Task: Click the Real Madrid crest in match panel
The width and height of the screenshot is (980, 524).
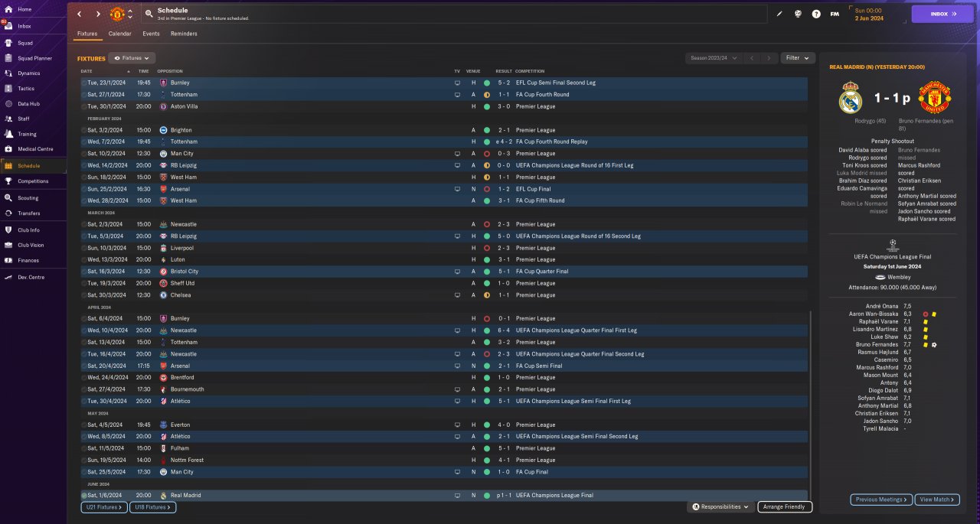Action: tap(851, 99)
